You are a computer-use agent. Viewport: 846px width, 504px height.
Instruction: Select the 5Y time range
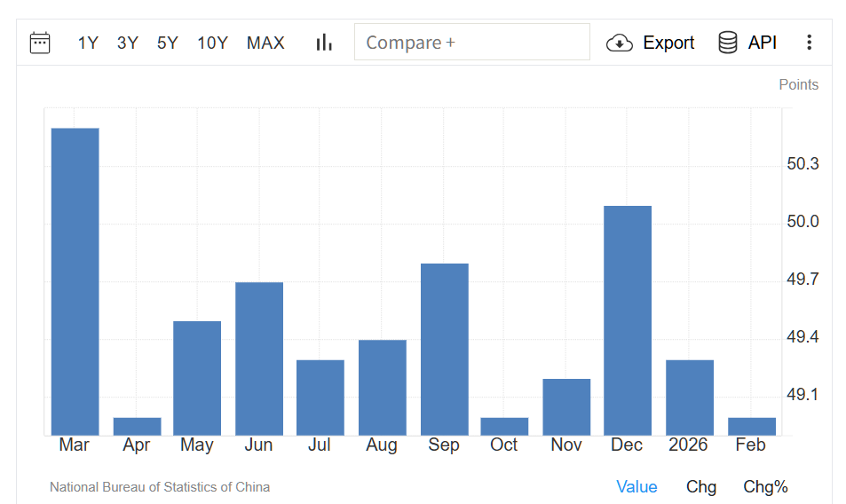coord(168,43)
